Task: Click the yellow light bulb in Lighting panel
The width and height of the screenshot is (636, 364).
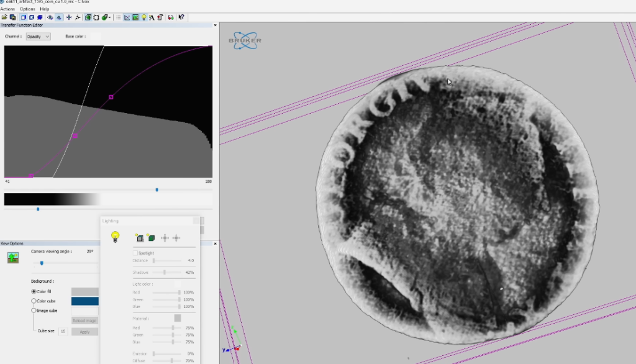Action: pyautogui.click(x=115, y=236)
